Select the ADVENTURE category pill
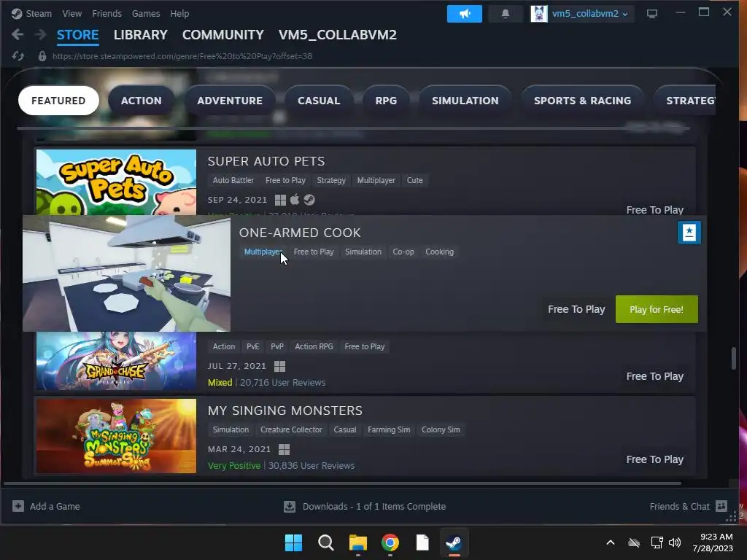 click(230, 101)
